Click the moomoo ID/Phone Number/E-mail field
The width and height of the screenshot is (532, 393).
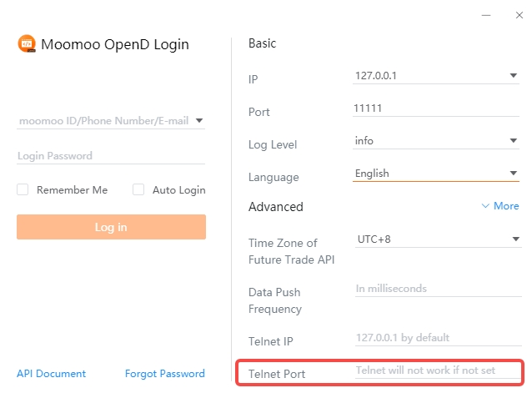(x=103, y=120)
